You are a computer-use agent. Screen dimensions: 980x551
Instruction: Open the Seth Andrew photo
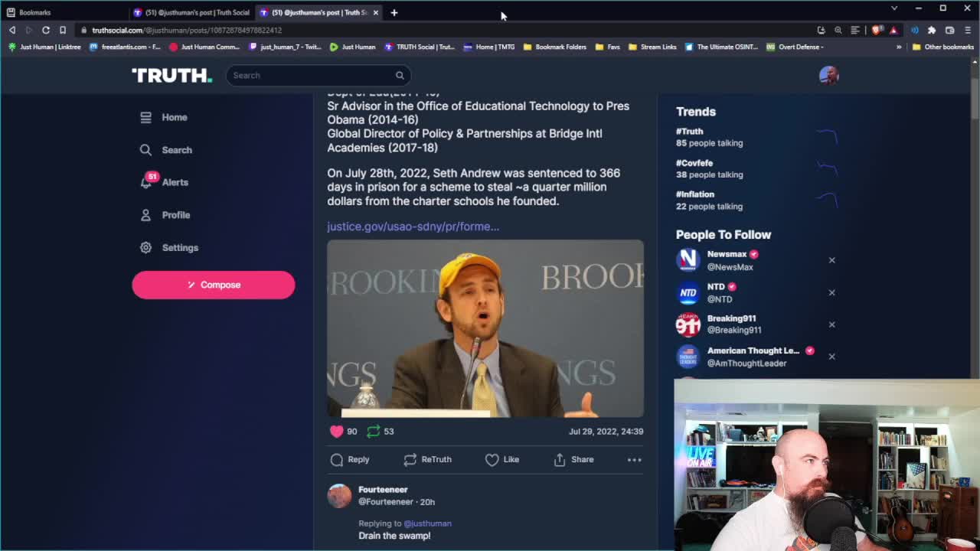(x=485, y=328)
